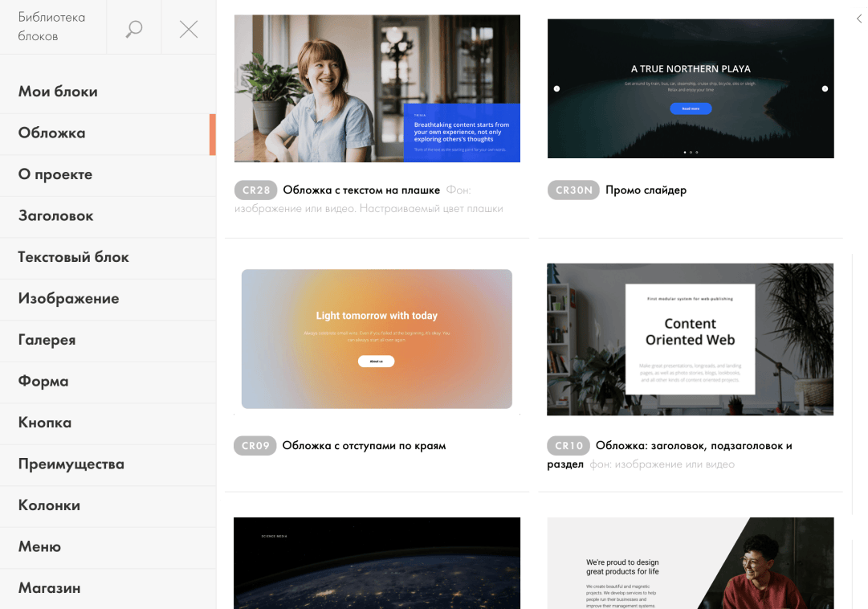Open the О проекте category
The image size is (868, 609).
click(x=108, y=174)
